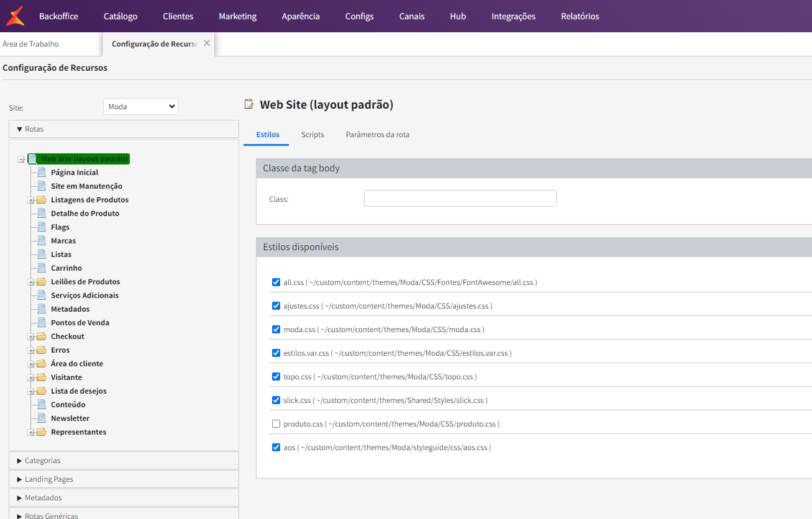812x519 pixels.
Task: Open the Aparência menu
Action: coord(301,16)
